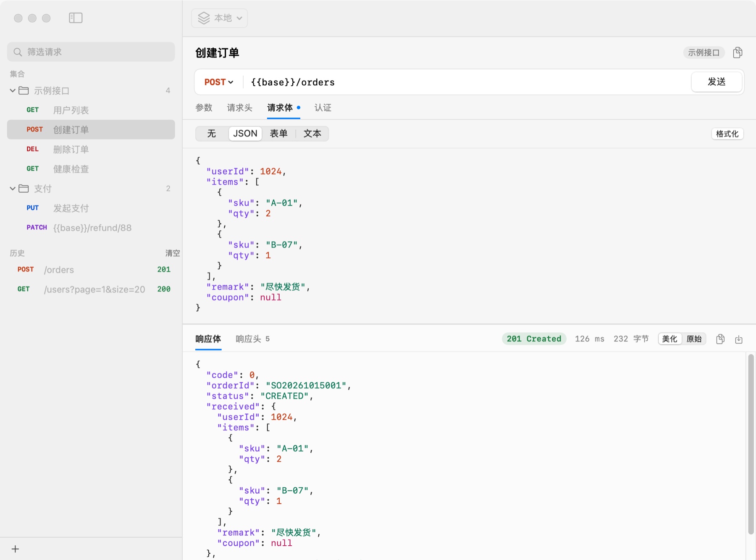This screenshot has height=560, width=756.
Task: Click the 示例接口 folder icon
Action: pyautogui.click(x=24, y=90)
